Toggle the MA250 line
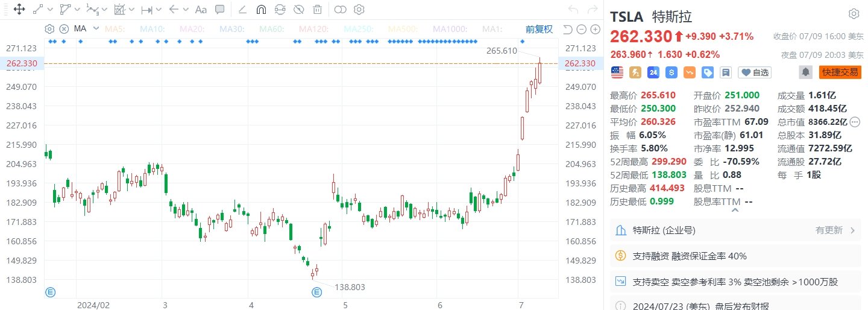This screenshot has width=868, height=310. click(359, 28)
